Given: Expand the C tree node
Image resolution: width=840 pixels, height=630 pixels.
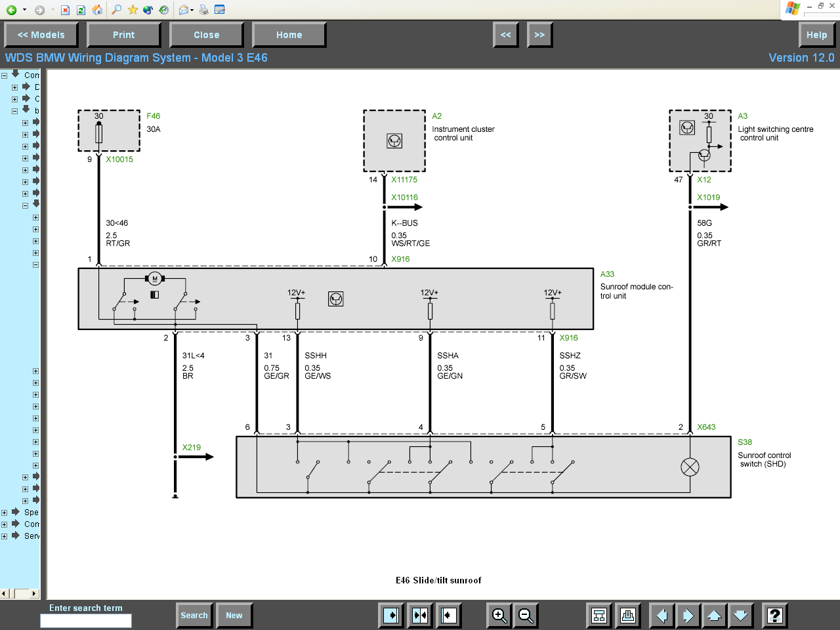Looking at the screenshot, I should [14, 99].
